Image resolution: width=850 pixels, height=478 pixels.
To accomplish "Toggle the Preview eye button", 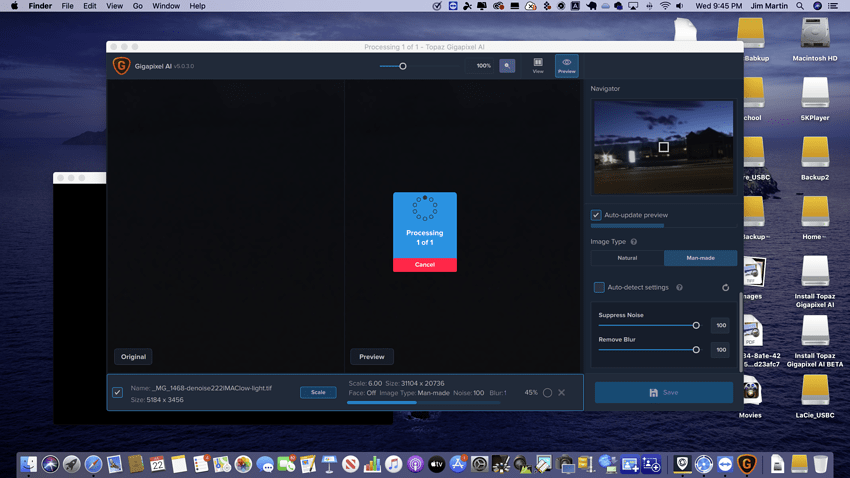I will [566, 66].
